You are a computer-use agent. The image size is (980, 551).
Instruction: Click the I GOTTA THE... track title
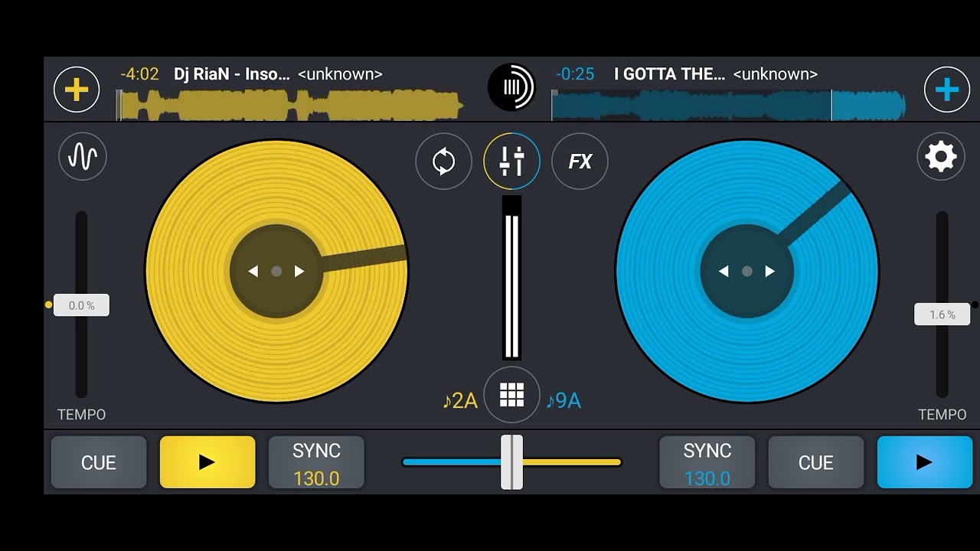point(669,74)
